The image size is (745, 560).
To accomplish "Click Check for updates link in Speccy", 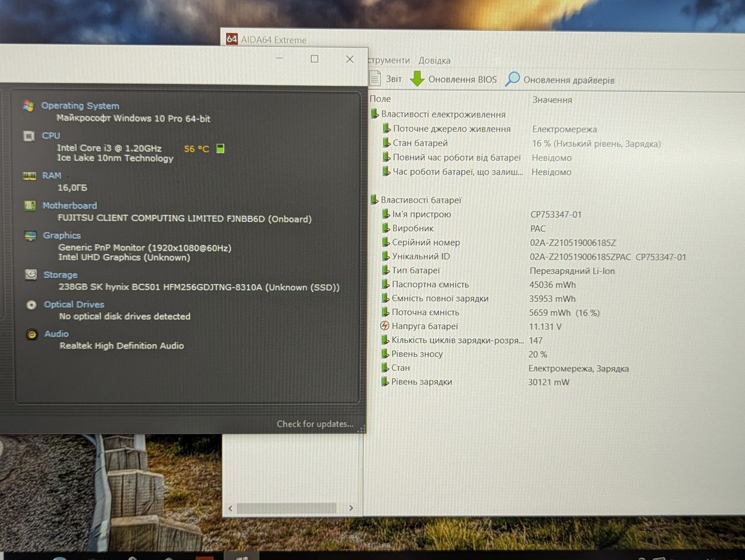I will click(x=315, y=424).
